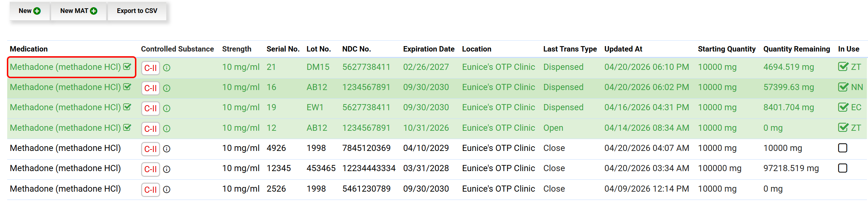Click the C-II badge in serial 19 row
868x201 pixels.
(x=150, y=108)
